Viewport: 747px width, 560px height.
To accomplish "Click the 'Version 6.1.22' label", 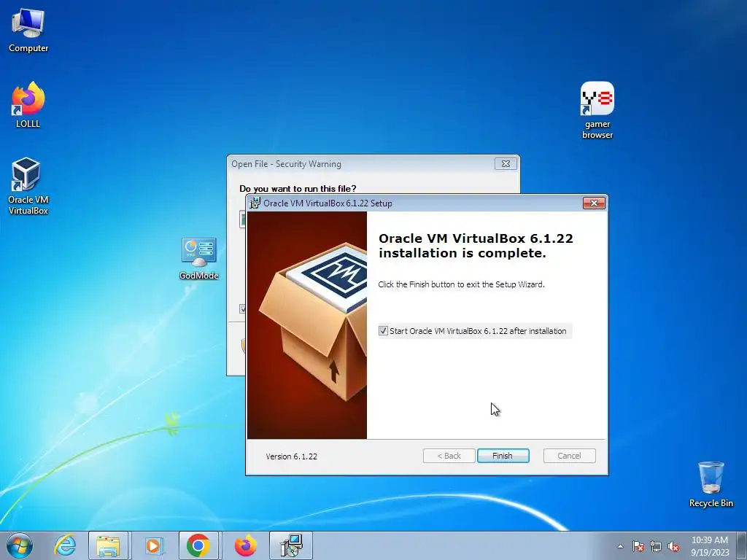I will point(292,456).
